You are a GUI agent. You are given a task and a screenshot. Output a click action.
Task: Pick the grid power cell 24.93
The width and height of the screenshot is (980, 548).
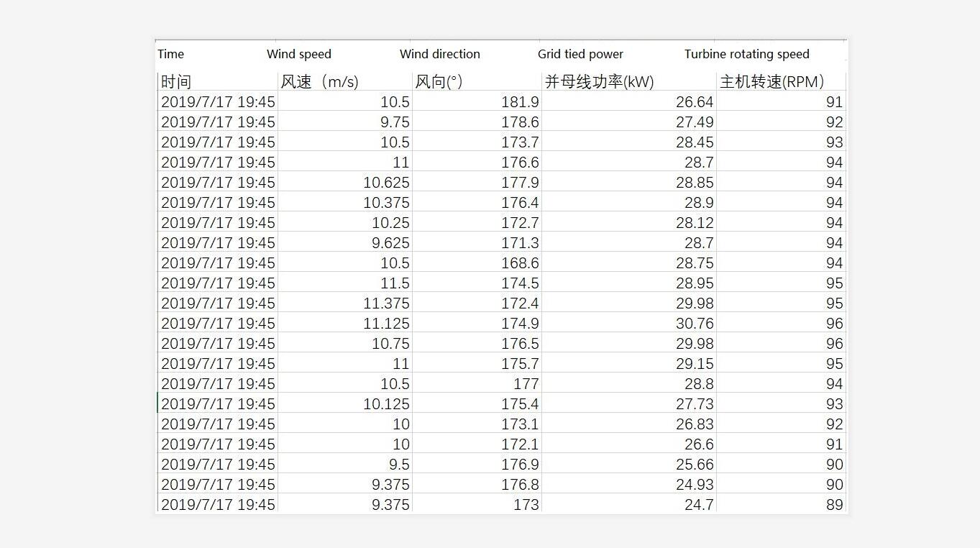pos(628,485)
